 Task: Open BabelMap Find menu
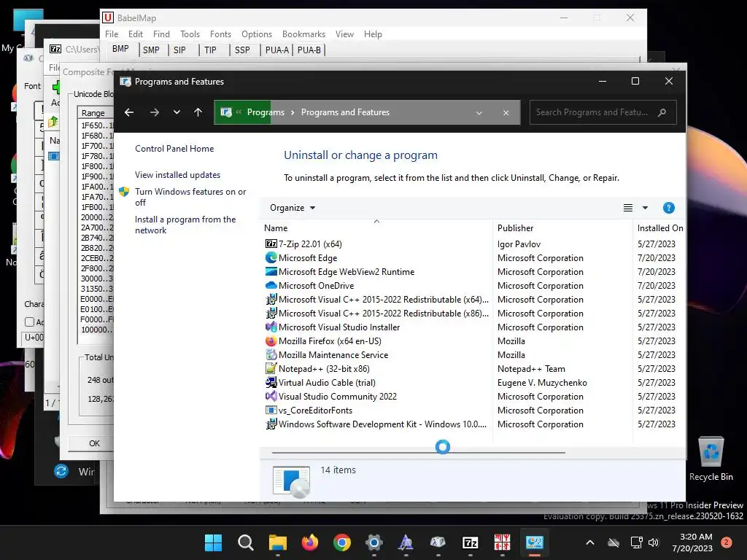pyautogui.click(x=161, y=34)
